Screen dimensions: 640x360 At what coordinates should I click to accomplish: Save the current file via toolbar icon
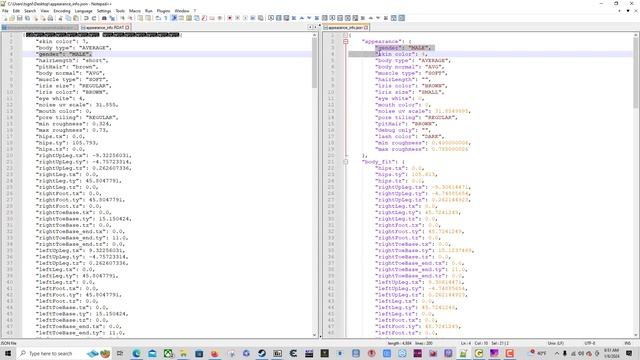(x=20, y=18)
